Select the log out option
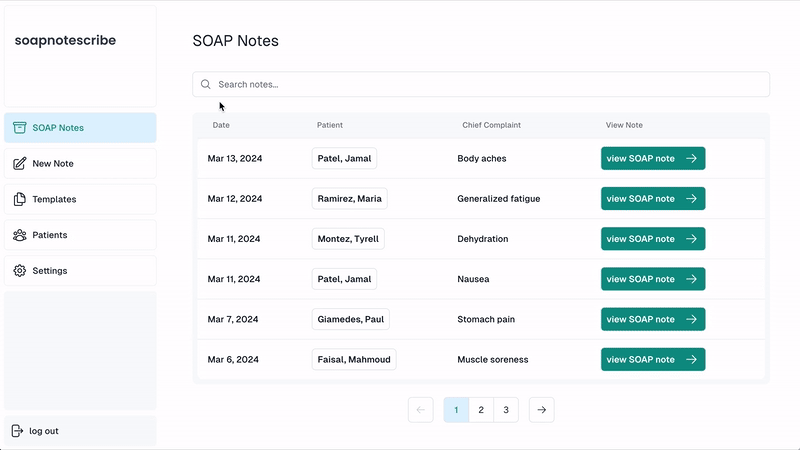Image resolution: width=800 pixels, height=450 pixels. [80, 431]
